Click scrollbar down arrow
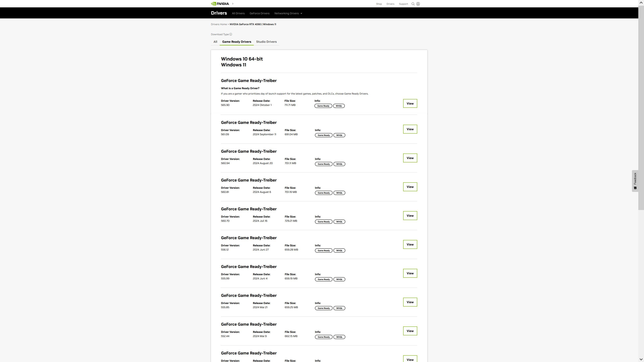644x362 pixels. coord(641,359)
